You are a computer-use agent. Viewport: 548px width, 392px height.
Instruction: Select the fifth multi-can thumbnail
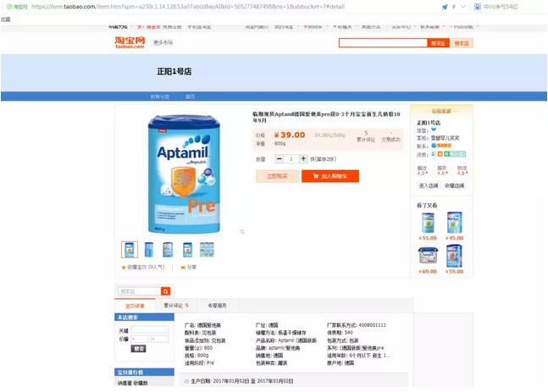207,250
